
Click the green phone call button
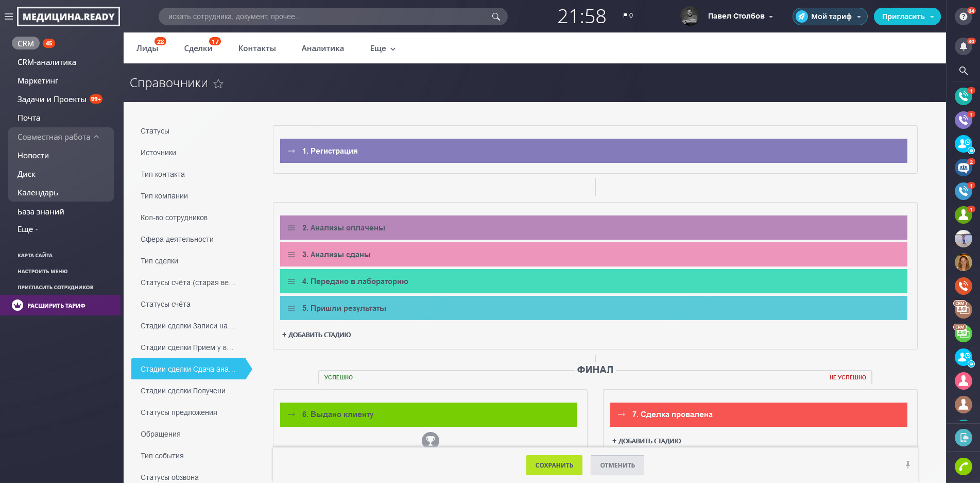963,466
